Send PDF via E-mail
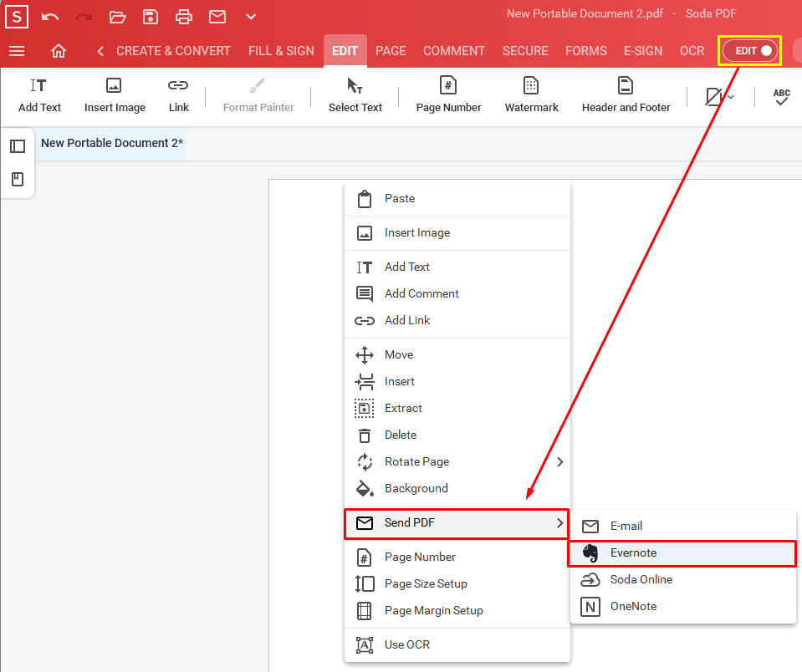802x672 pixels. click(682, 527)
